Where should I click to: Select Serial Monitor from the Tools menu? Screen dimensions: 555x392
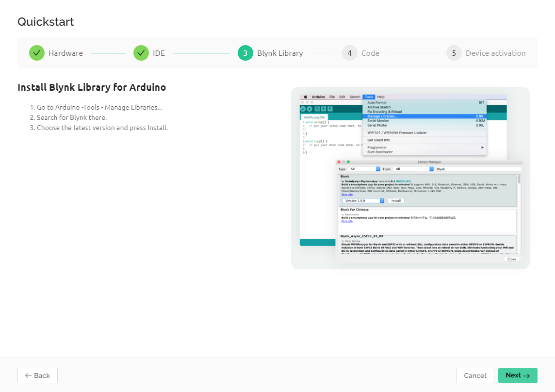[x=378, y=122]
